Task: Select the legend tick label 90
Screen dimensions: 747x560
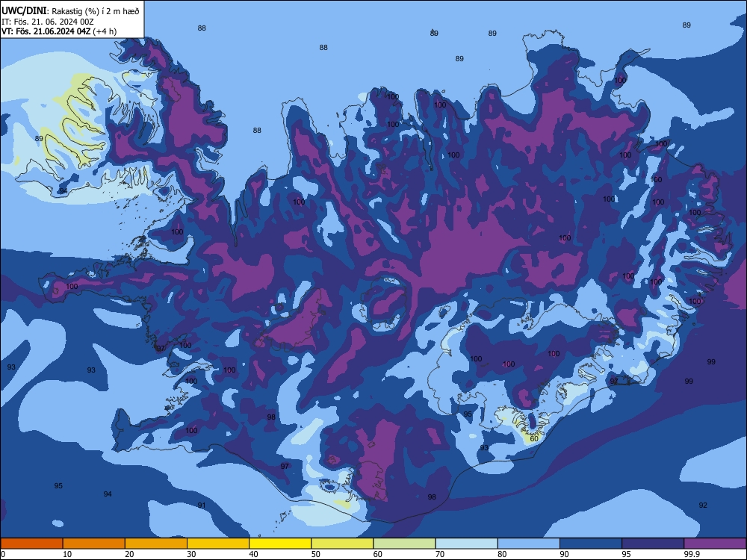Action: click(x=565, y=554)
